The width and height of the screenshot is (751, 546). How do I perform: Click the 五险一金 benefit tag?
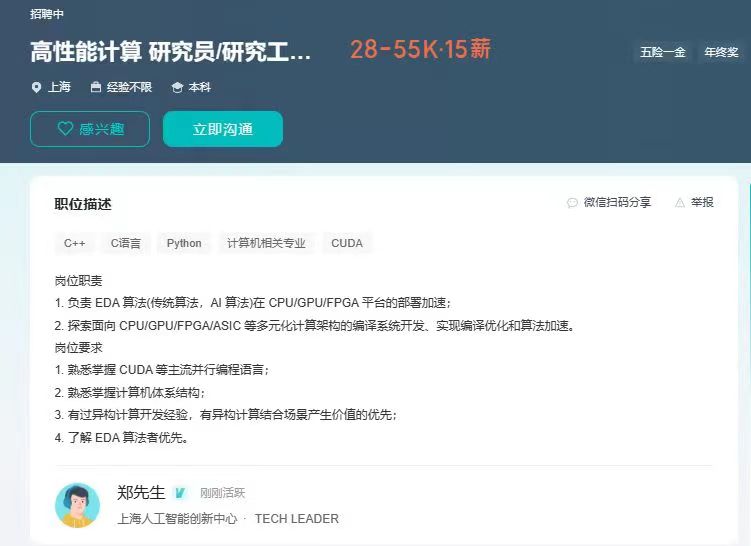coord(663,52)
